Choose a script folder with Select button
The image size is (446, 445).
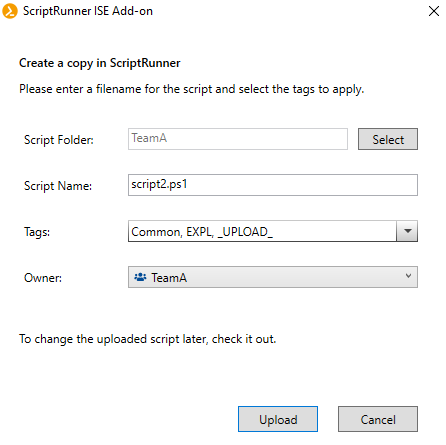pyautogui.click(x=388, y=139)
